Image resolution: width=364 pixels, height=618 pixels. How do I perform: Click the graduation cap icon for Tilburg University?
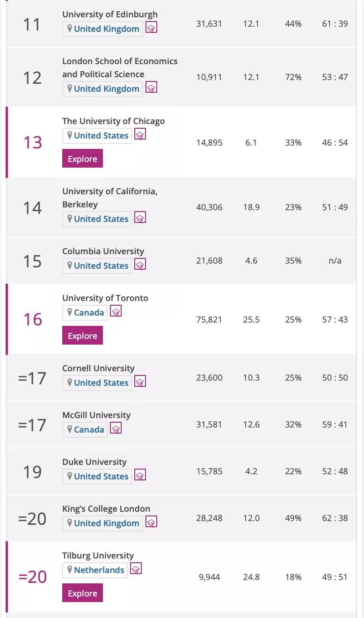point(136,569)
